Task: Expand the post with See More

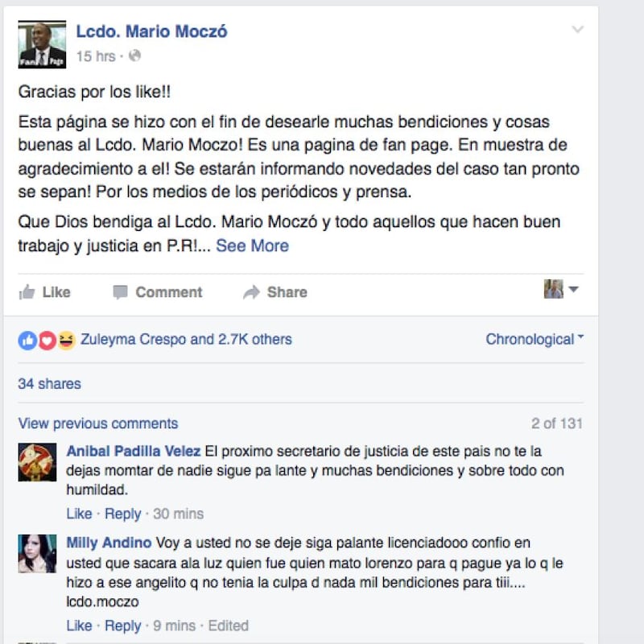Action: tap(252, 246)
